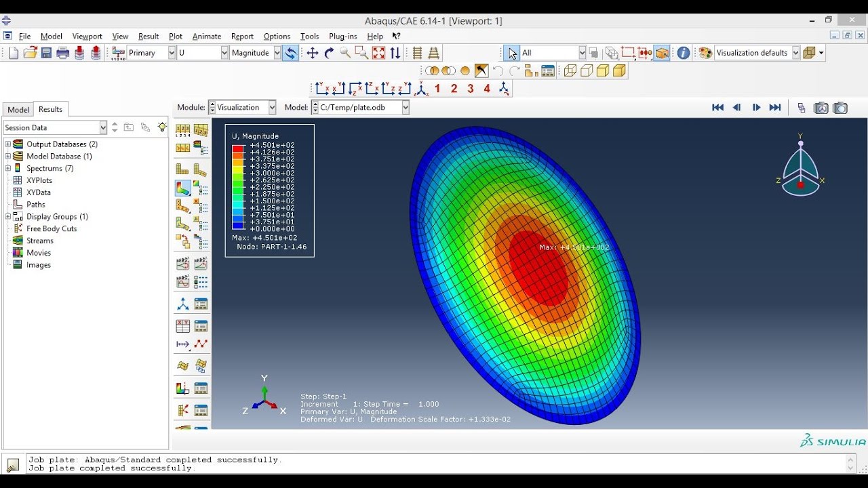868x488 pixels.
Task: Click the New model database icon
Action: click(14, 53)
